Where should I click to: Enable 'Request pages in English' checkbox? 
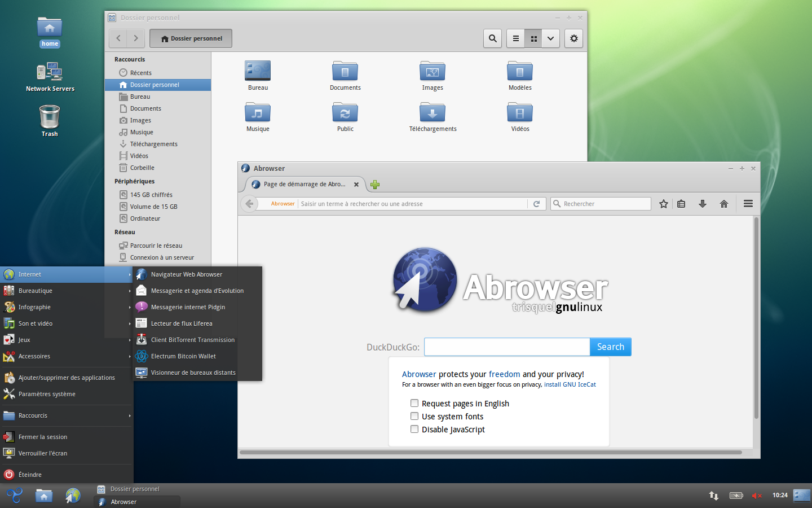coord(414,403)
